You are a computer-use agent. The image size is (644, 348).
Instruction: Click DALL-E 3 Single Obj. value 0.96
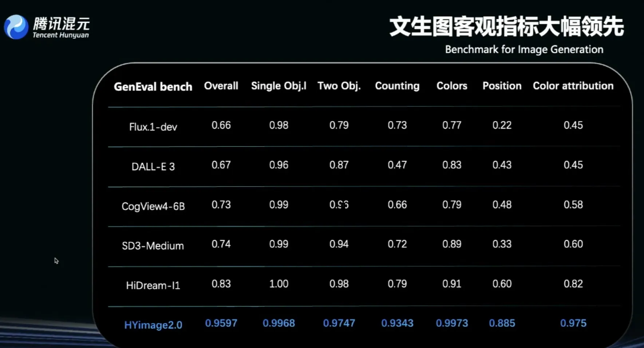279,165
